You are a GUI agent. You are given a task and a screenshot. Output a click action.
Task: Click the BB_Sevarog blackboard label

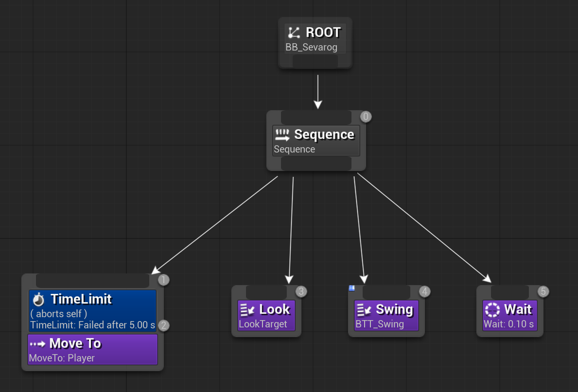pos(312,47)
